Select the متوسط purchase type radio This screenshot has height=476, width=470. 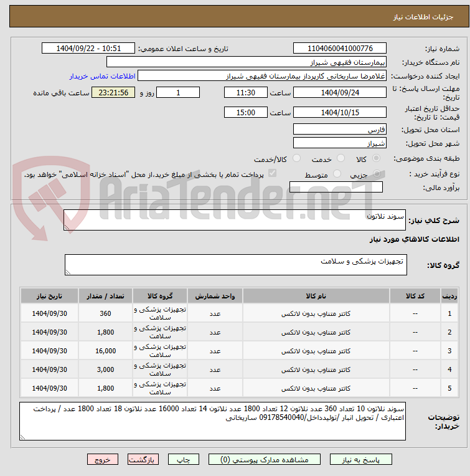pos(337,174)
